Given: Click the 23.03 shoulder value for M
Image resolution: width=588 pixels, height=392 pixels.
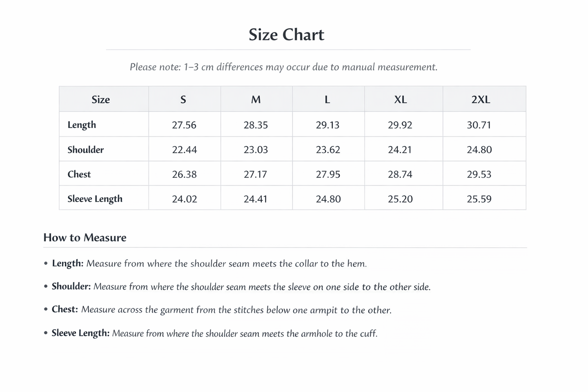Looking at the screenshot, I should pyautogui.click(x=256, y=150).
